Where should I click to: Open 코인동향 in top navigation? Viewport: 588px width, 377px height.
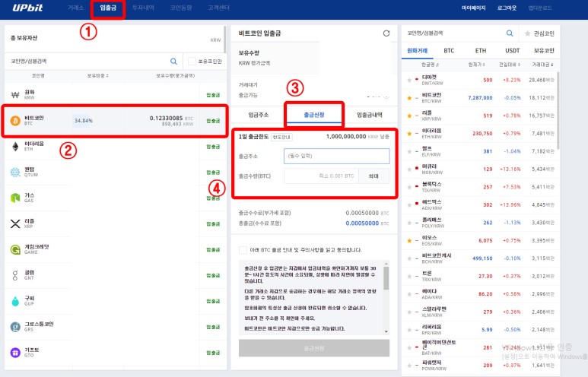point(181,8)
